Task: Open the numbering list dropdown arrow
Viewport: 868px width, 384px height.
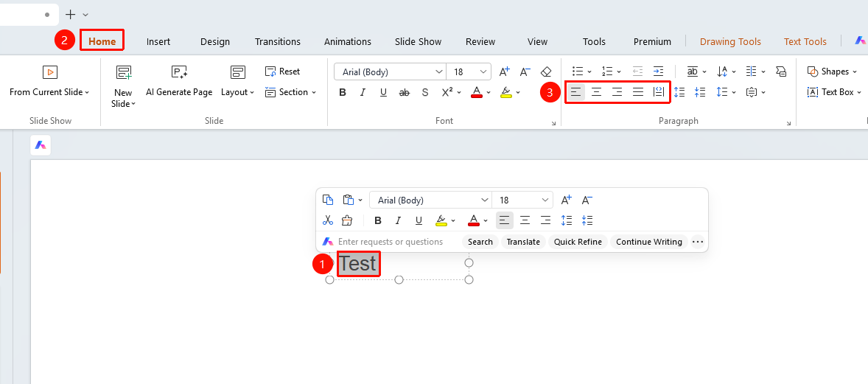Action: click(x=619, y=72)
